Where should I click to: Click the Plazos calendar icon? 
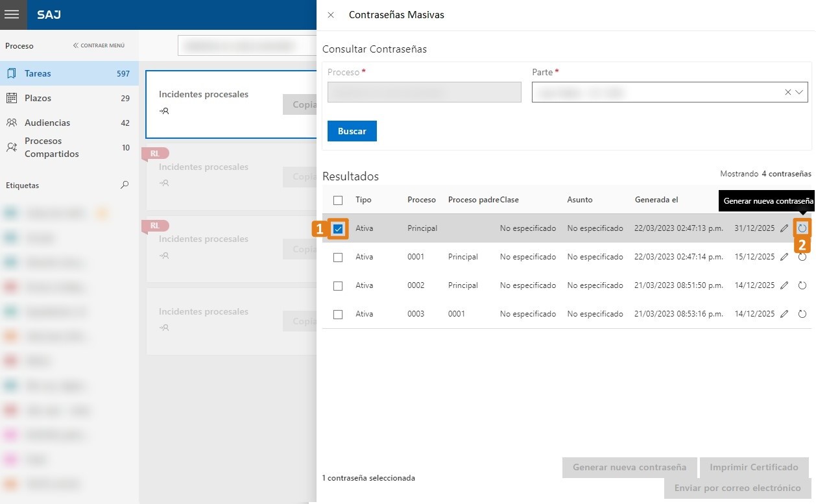(x=11, y=98)
